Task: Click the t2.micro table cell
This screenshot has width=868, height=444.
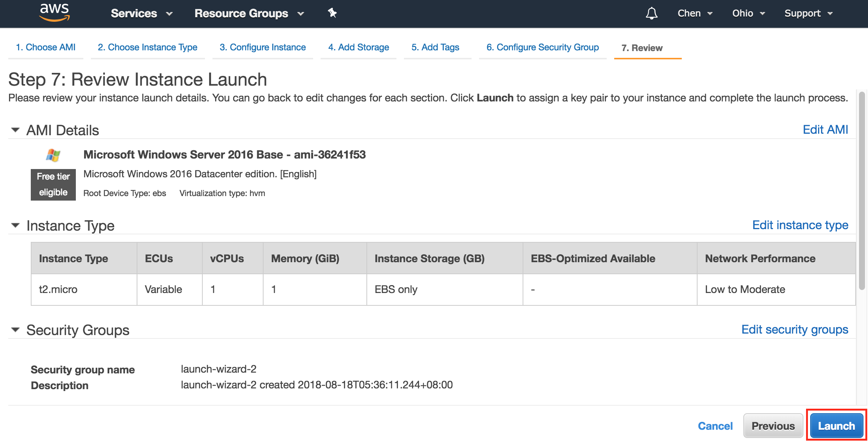Action: [84, 289]
